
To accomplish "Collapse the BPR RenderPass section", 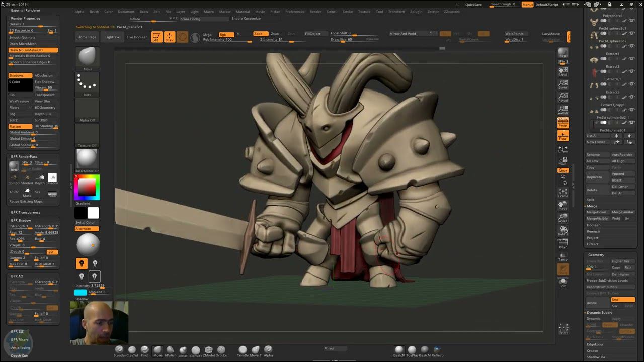I will click(24, 157).
